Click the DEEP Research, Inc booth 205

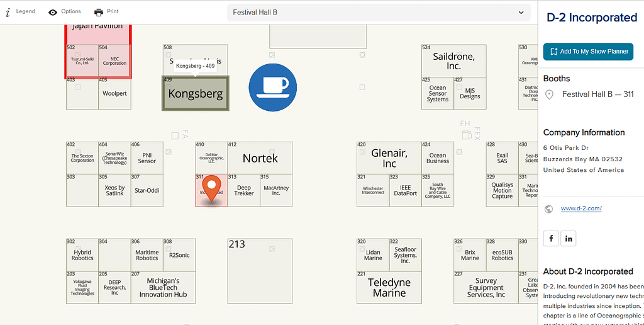114,287
